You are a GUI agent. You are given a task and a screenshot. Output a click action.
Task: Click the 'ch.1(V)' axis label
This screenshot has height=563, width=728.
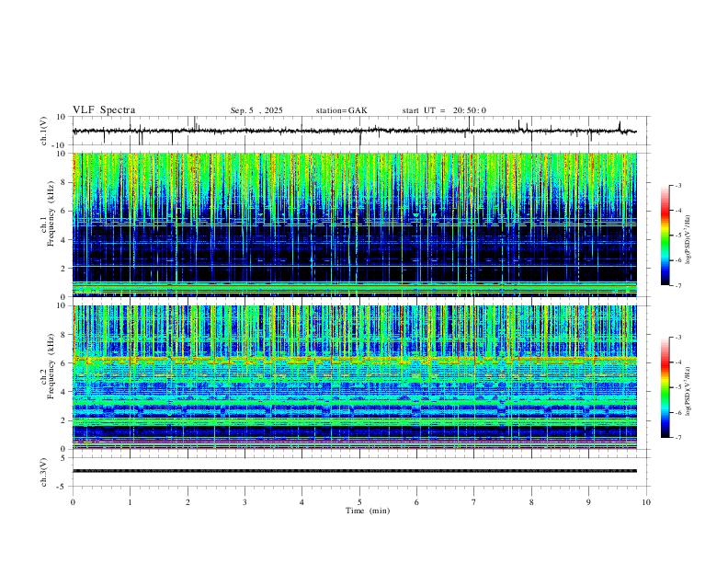[44, 131]
